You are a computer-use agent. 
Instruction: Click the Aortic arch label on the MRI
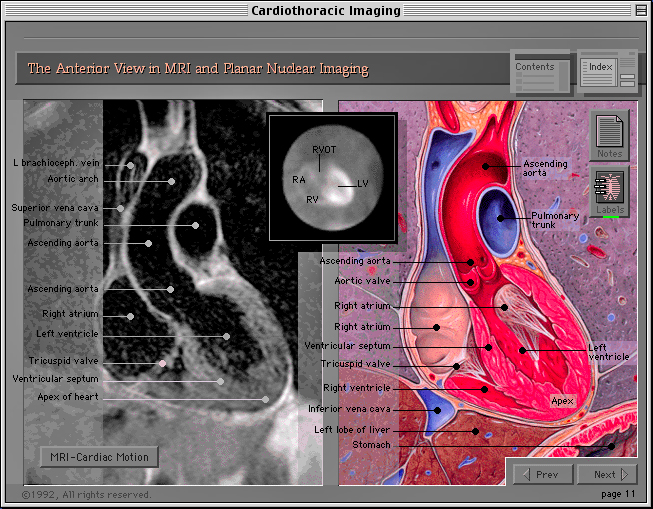click(x=72, y=179)
